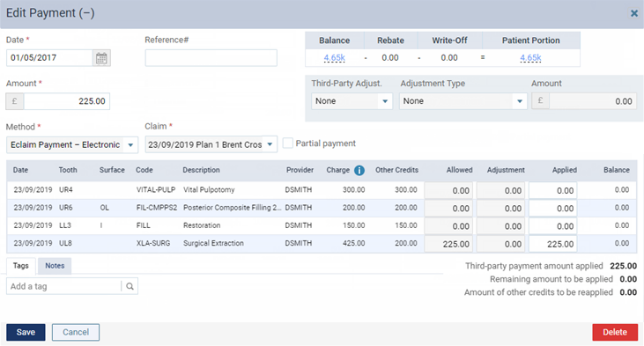Click the adjustment Amount field showing 0.00
Viewport: 644px width, 346px height.
[593, 101]
